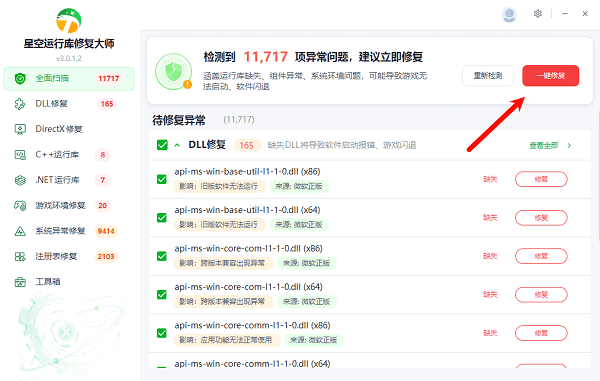This screenshot has height=381, width=600.
Task: Click the monitor icon for DirectX修复
Action: (x=20, y=129)
